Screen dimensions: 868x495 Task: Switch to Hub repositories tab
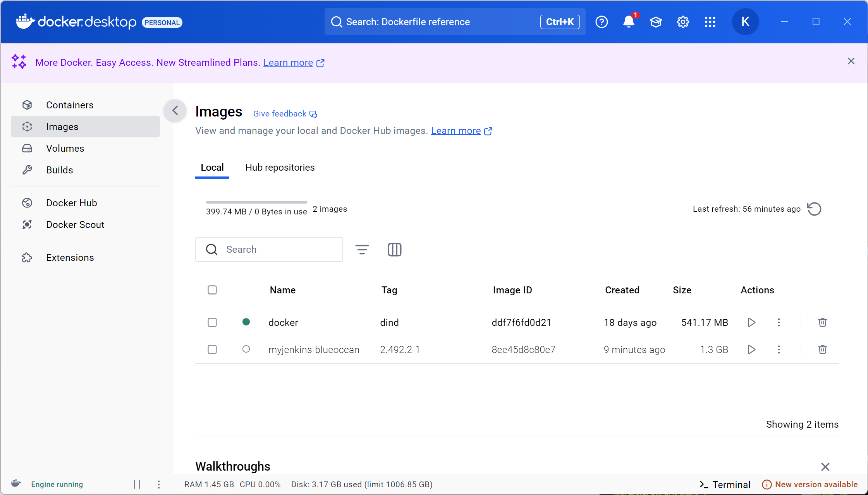click(280, 168)
